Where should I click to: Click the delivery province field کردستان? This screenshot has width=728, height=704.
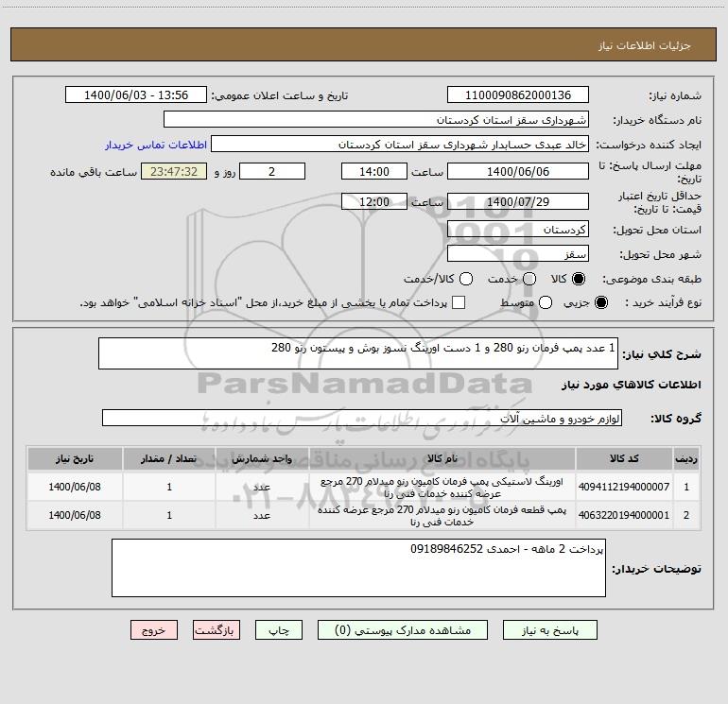coord(518,229)
